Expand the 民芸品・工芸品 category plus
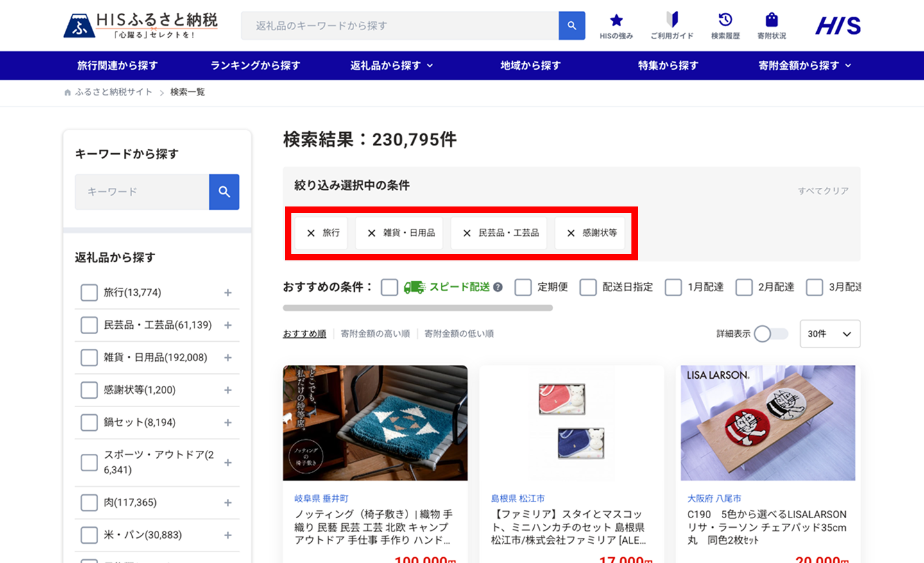 (228, 326)
